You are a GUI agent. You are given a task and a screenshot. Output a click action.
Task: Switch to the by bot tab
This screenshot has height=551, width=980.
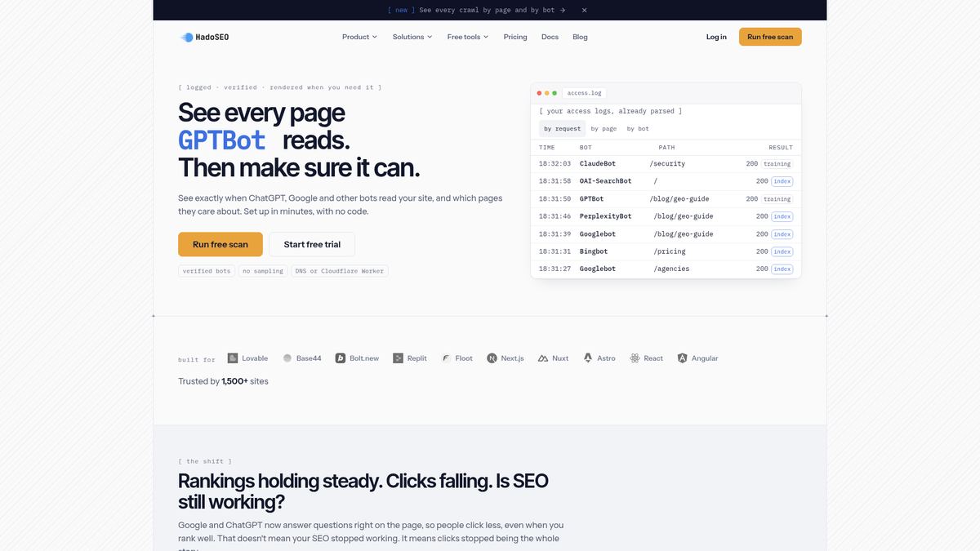pyautogui.click(x=638, y=128)
